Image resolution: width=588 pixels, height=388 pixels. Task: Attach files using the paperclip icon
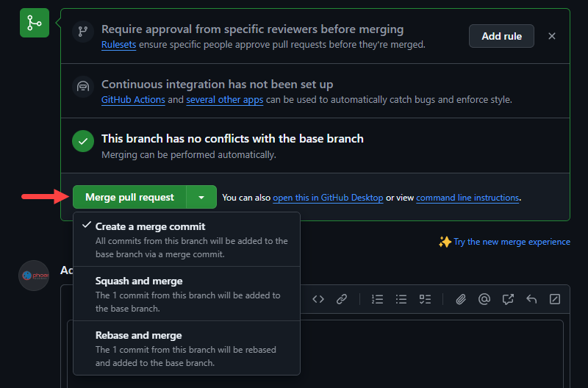(461, 299)
